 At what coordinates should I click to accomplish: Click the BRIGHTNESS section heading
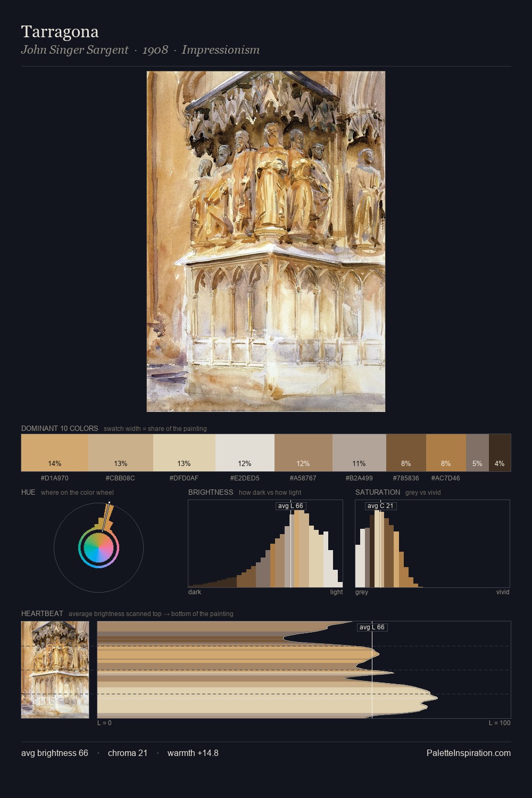pyautogui.click(x=211, y=492)
